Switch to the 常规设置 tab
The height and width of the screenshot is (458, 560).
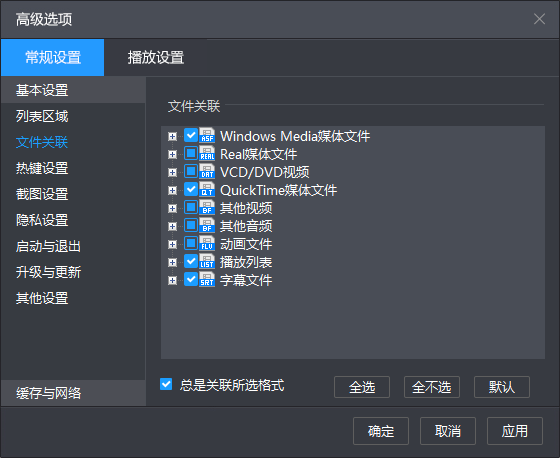(53, 58)
